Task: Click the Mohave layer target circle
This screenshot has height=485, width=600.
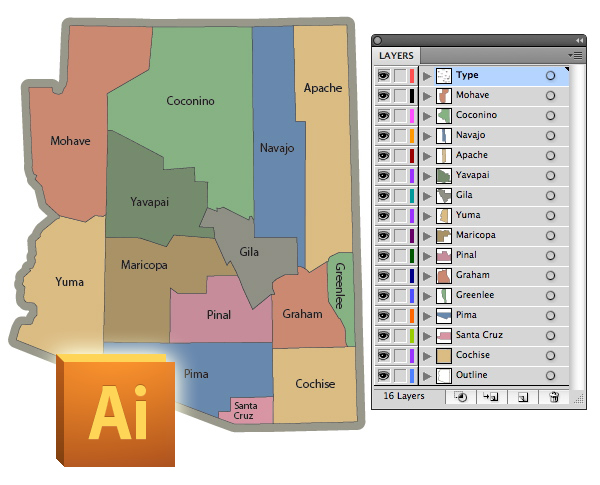Action: [x=550, y=95]
